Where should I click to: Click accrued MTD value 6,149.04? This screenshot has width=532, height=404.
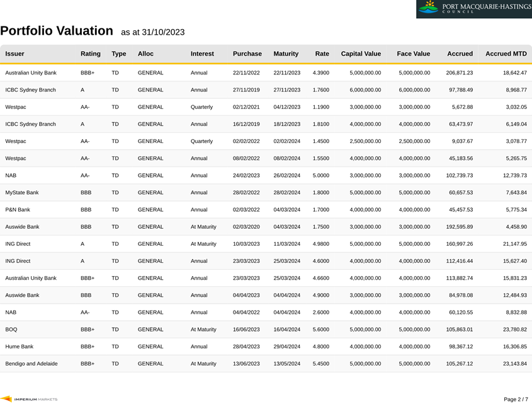(x=516, y=124)
